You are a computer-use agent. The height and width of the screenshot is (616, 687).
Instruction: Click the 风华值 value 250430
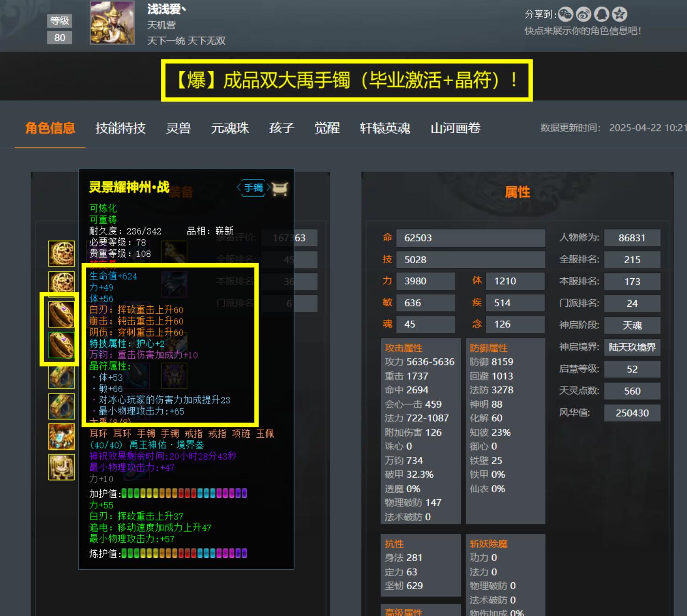(x=632, y=413)
